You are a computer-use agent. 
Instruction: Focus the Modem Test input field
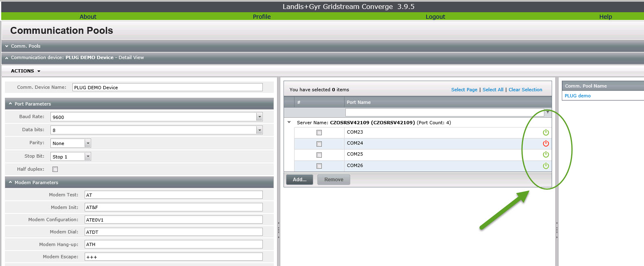point(174,195)
